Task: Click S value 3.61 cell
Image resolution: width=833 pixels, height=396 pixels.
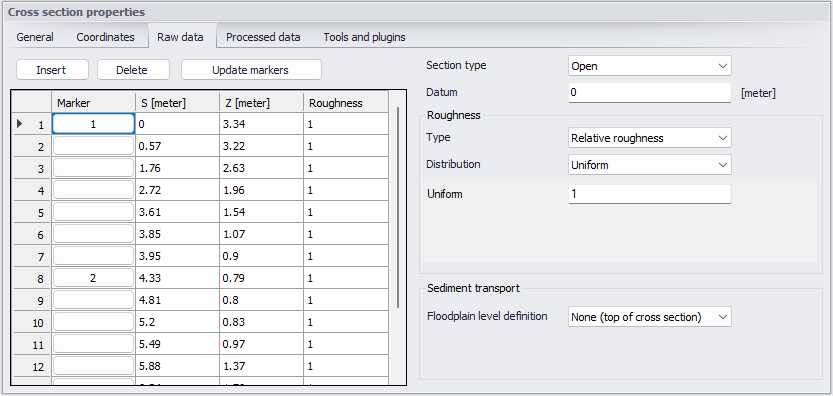Action: click(177, 212)
